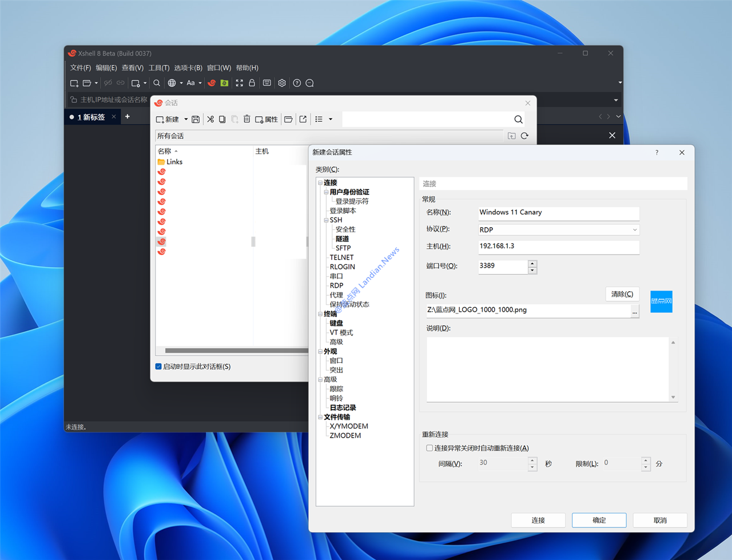Click the 连接 button at dialog bottom
732x560 pixels.
point(538,520)
